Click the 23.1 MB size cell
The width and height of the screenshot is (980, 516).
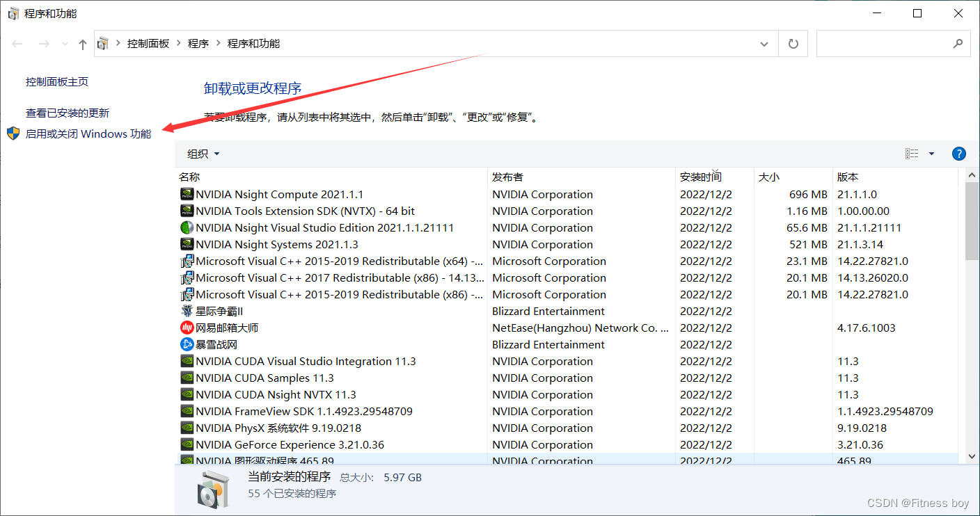tap(807, 261)
